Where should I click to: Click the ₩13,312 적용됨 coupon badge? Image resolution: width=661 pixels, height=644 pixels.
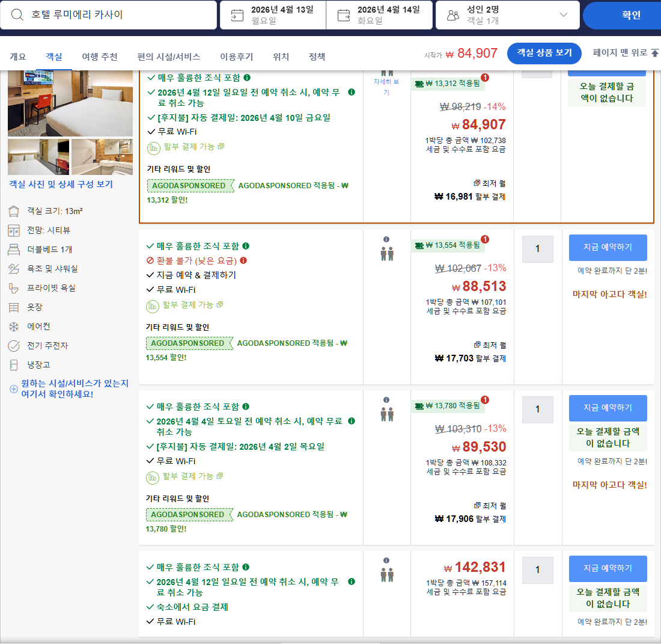coord(448,84)
